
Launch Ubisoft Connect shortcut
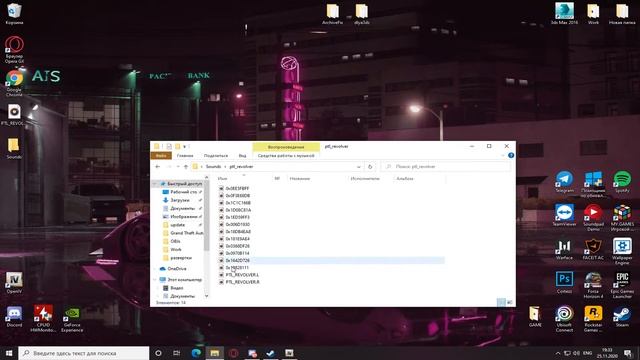click(564, 318)
